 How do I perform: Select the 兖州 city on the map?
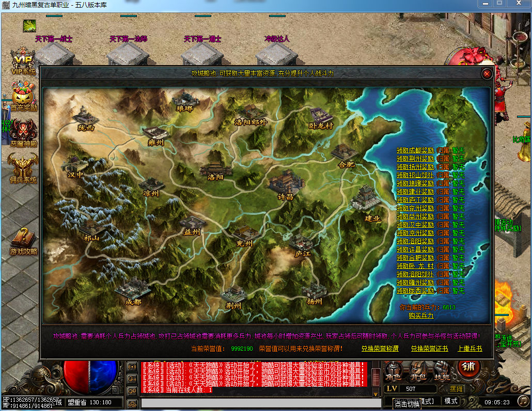[245, 236]
